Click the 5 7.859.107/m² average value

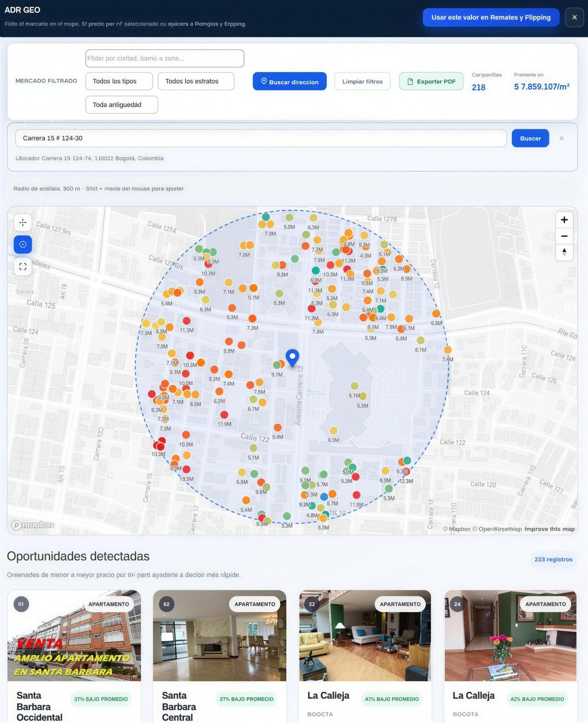[x=542, y=87]
